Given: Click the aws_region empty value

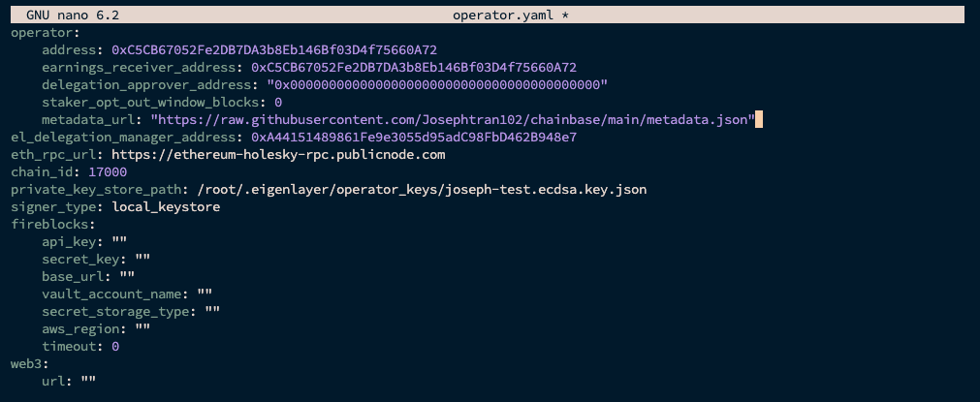Looking at the screenshot, I should pyautogui.click(x=142, y=328).
